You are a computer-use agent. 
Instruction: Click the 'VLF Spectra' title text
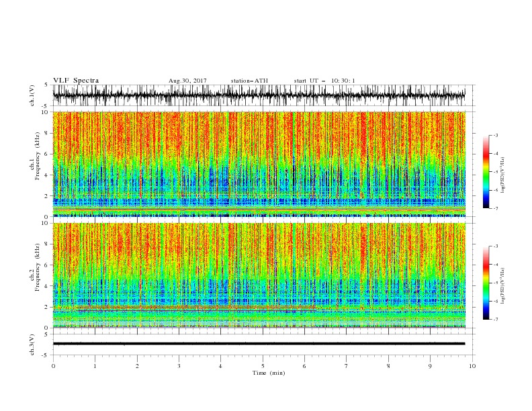point(76,81)
